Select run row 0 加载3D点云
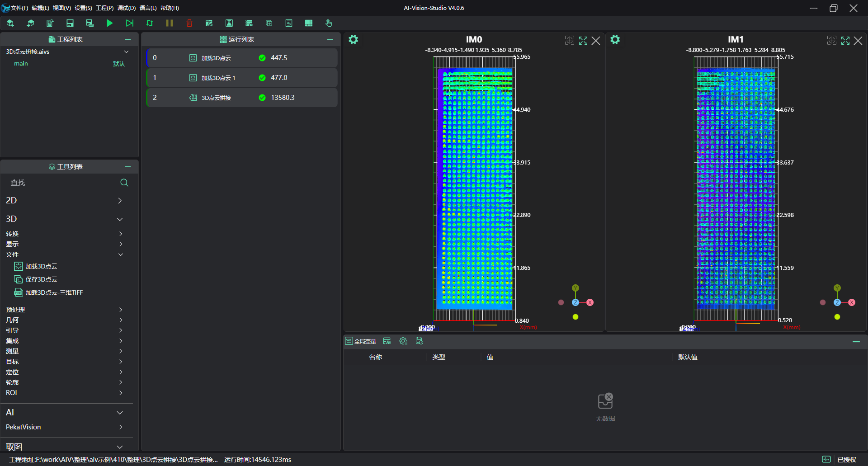Image resolution: width=868 pixels, height=466 pixels. 242,58
